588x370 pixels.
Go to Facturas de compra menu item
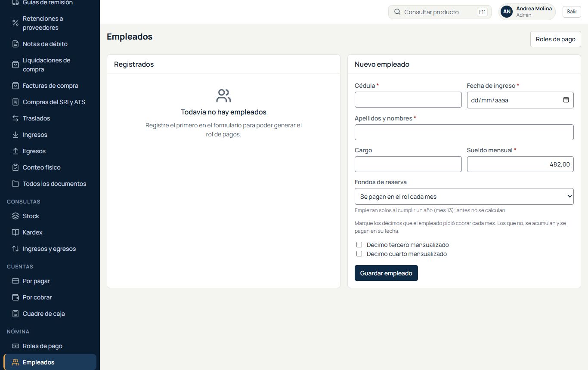(x=50, y=86)
